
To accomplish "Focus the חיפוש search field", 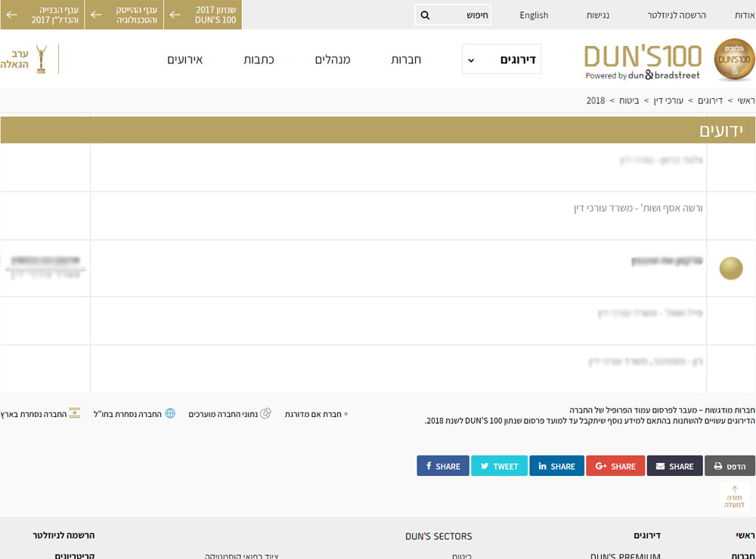I will (x=453, y=15).
